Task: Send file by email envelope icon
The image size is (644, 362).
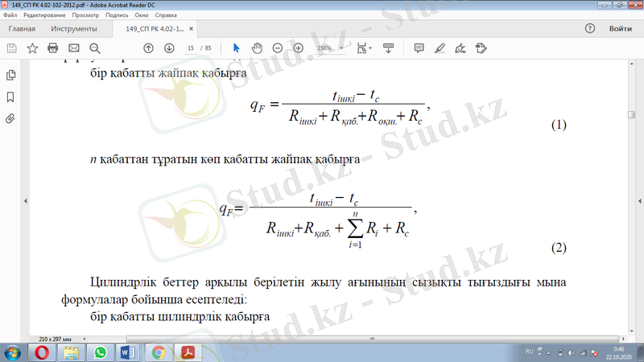Action: pos(74,48)
